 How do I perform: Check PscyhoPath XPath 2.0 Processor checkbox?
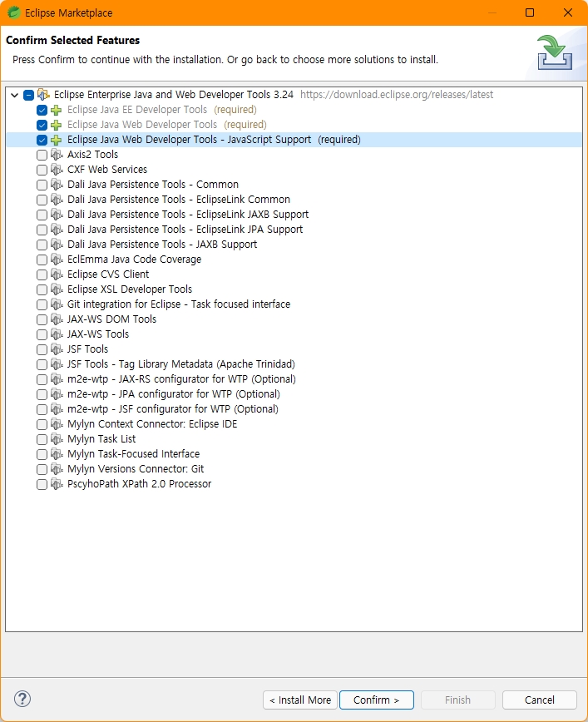(x=42, y=484)
